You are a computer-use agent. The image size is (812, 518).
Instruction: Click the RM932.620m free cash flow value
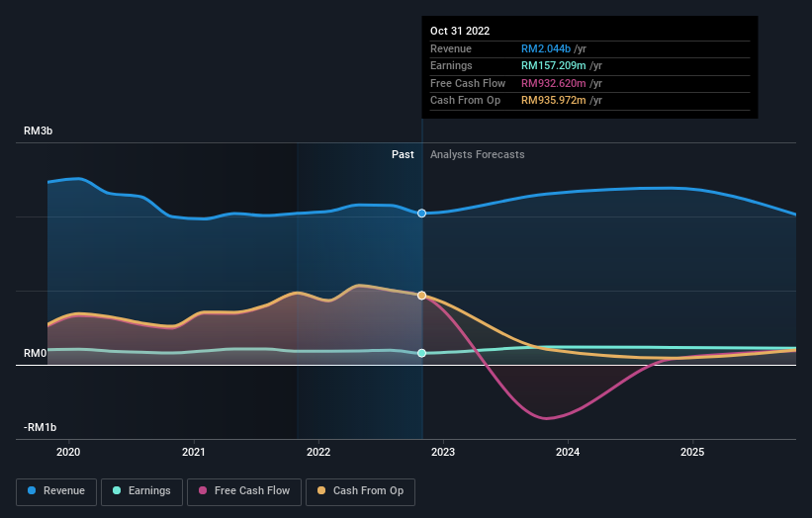pyautogui.click(x=554, y=83)
